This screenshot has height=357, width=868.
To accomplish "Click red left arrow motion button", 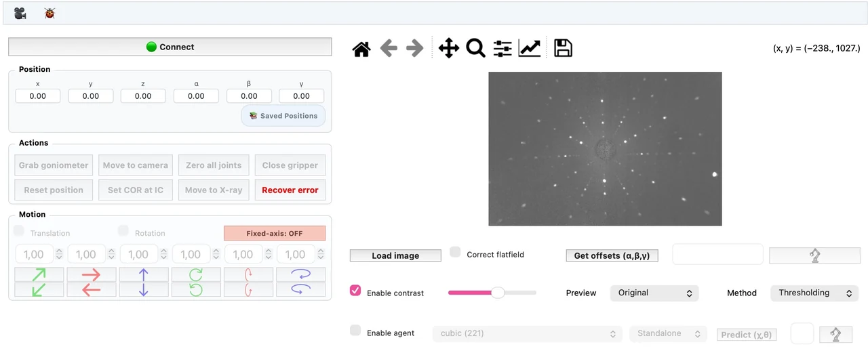I will tap(92, 289).
